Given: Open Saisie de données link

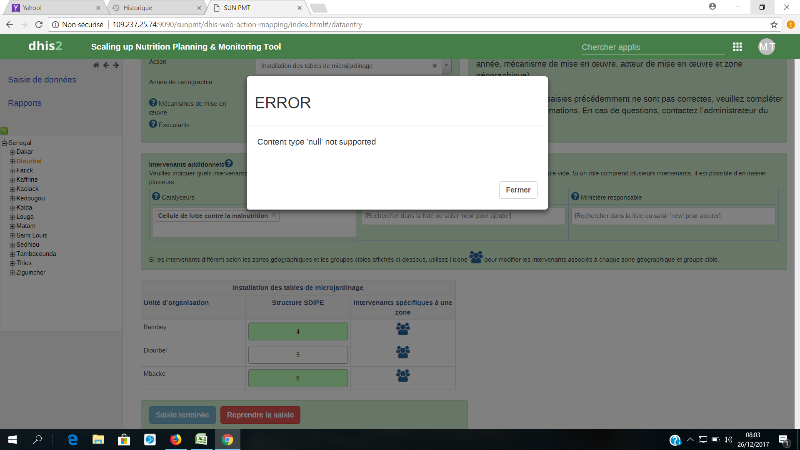Looking at the screenshot, I should click(41, 80).
